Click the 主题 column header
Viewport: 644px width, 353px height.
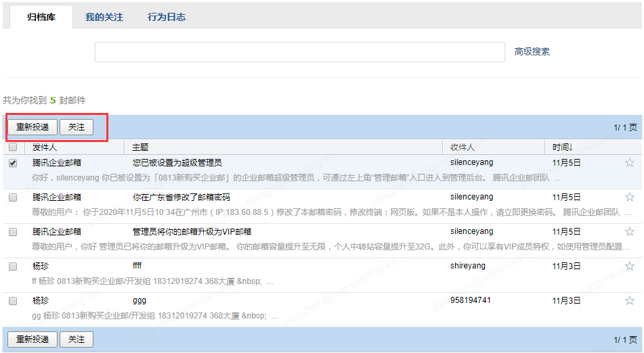[140, 147]
